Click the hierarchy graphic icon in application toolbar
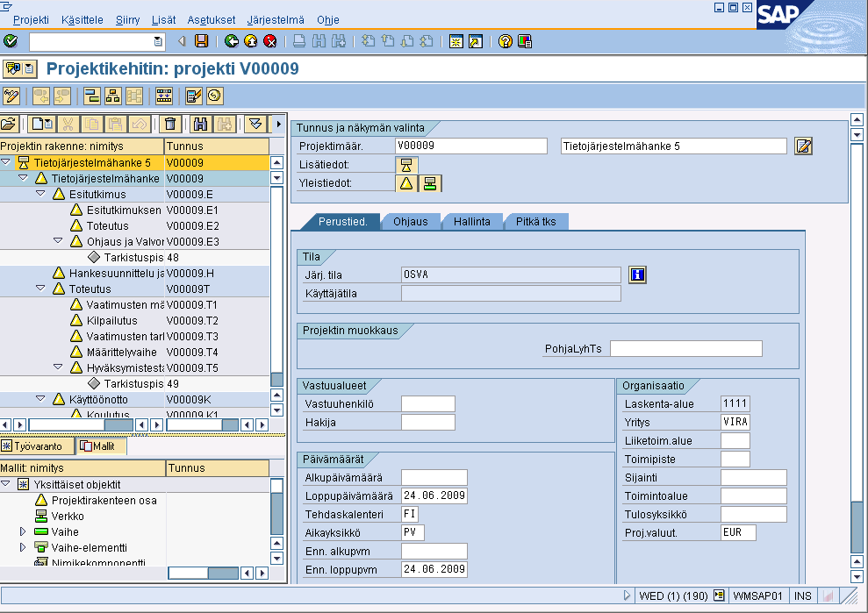Screen dimensions: 868x613 113,96
